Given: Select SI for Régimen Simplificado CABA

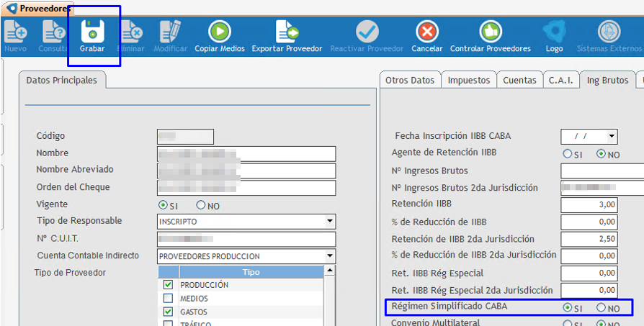Looking at the screenshot, I should pos(567,307).
